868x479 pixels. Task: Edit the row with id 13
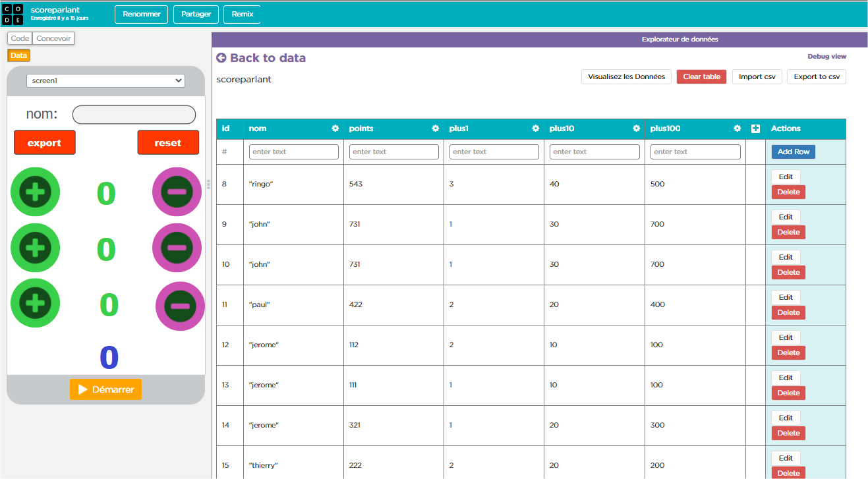pos(786,378)
